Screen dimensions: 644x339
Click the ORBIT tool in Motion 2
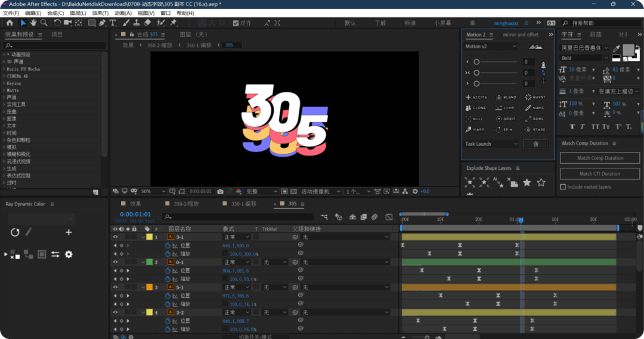(x=506, y=119)
